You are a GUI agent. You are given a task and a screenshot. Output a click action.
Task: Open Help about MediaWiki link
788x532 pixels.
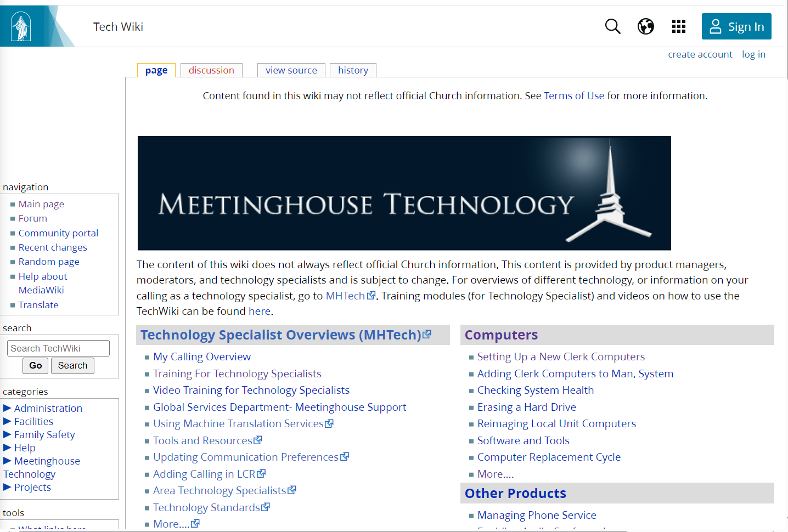pos(43,283)
